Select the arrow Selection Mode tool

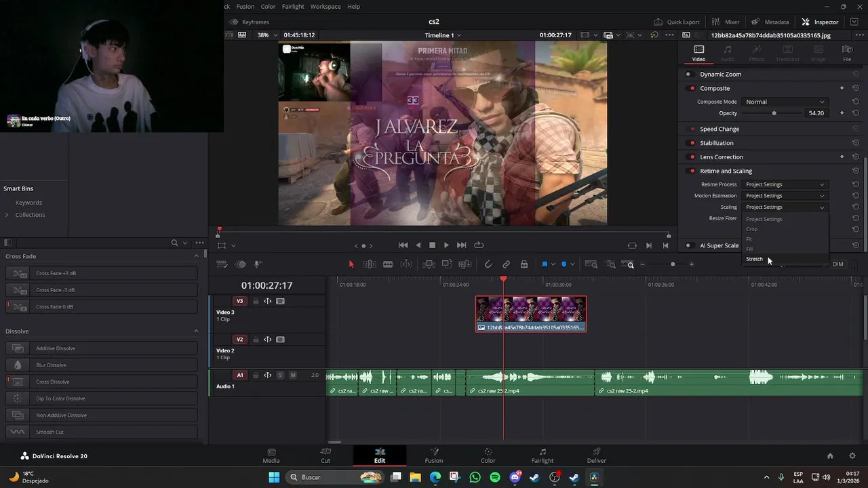click(351, 264)
